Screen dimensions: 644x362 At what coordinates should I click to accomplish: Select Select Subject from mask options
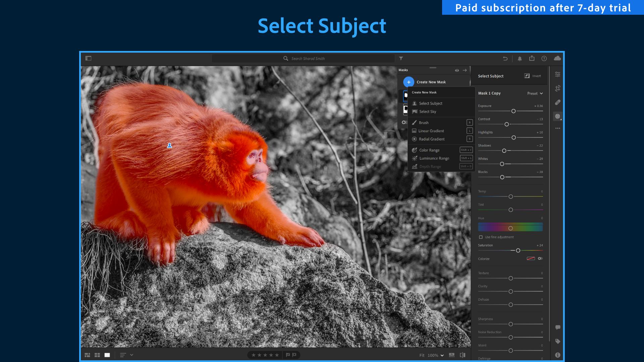click(x=430, y=103)
